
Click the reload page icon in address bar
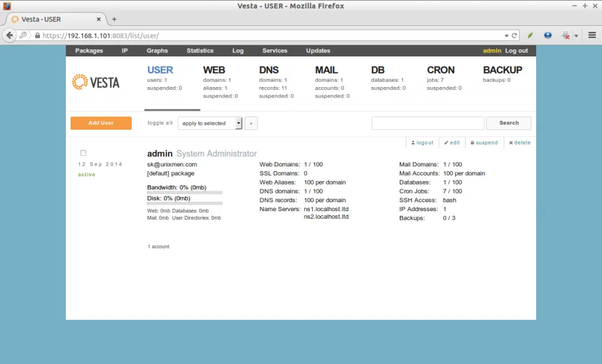coord(514,35)
